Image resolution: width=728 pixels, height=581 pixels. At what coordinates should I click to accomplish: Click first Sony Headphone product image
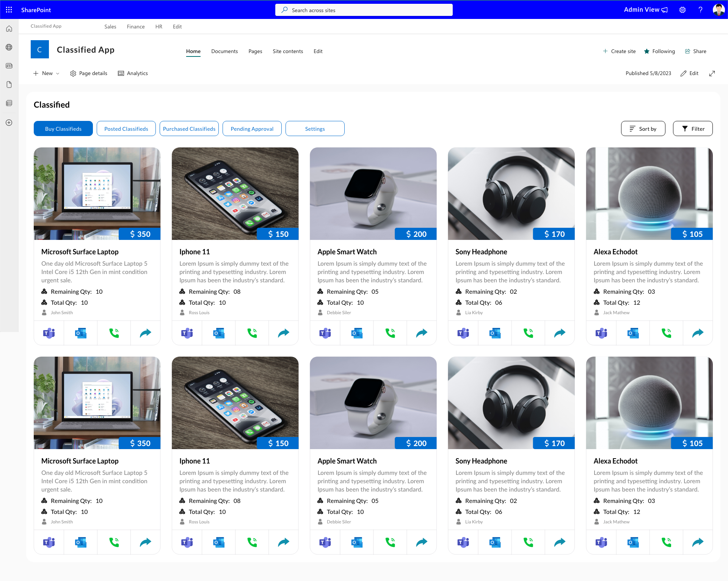tap(511, 193)
